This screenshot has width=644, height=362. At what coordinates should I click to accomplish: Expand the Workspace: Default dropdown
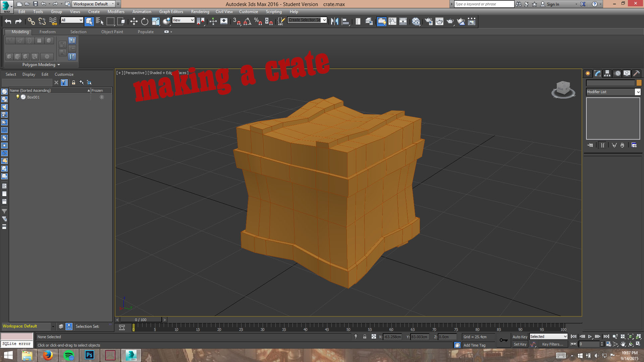[113, 4]
